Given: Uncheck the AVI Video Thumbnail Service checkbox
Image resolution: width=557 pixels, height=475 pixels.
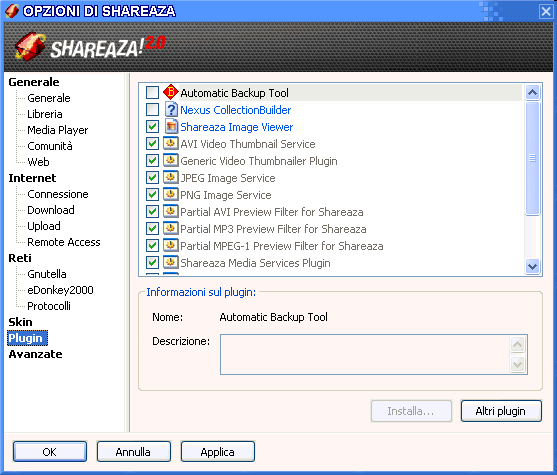Looking at the screenshot, I should coord(152,144).
